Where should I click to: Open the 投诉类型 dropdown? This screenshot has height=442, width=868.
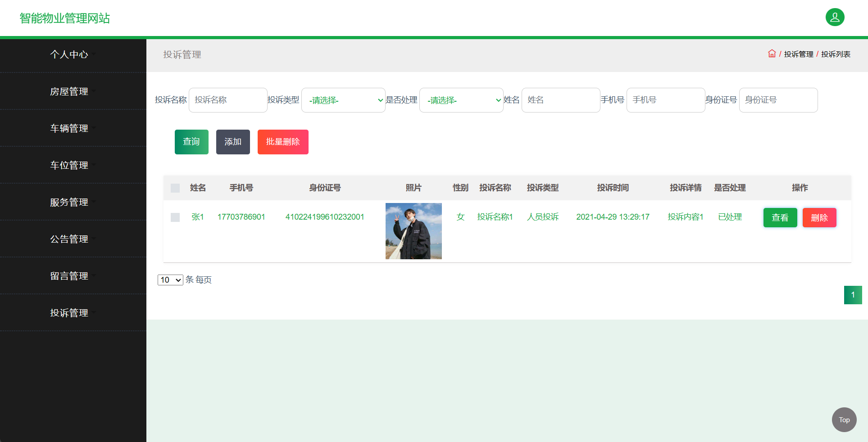(x=343, y=100)
